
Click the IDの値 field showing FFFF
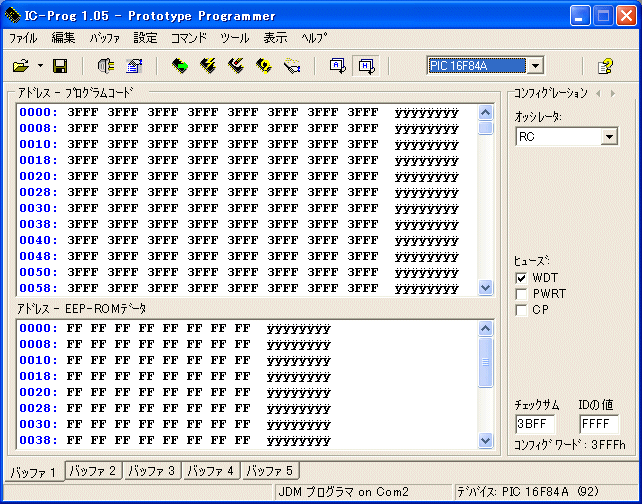(x=599, y=424)
